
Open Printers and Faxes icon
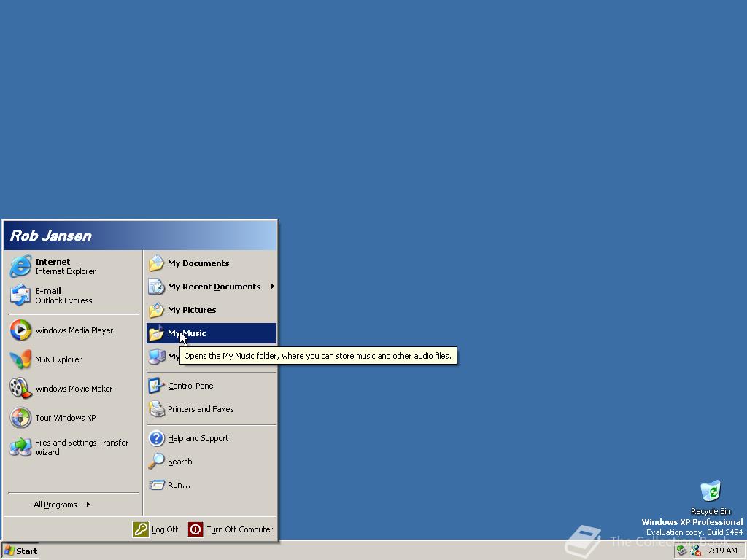tap(156, 409)
